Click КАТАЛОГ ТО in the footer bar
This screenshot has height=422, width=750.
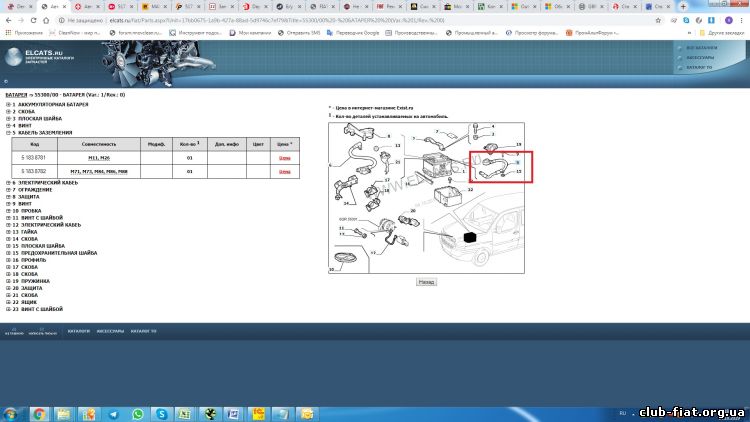point(143,331)
